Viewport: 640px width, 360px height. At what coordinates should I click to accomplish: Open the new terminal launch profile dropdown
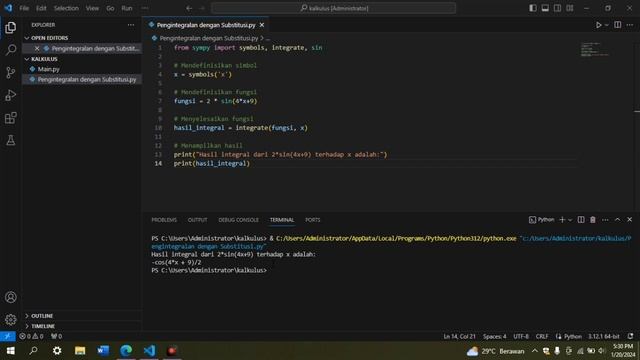tap(570, 220)
